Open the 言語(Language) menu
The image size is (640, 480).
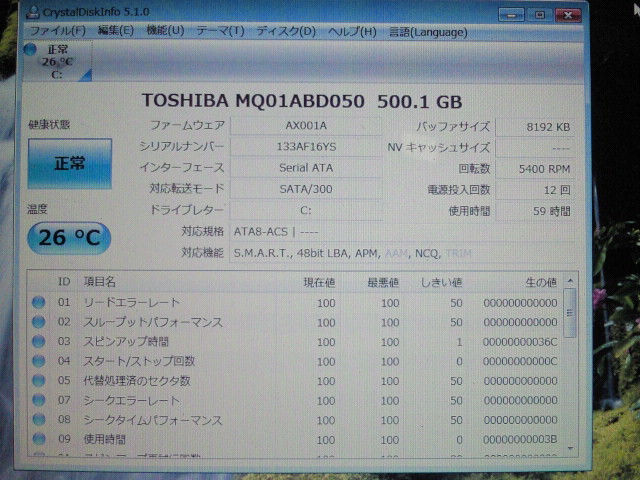coord(428,32)
